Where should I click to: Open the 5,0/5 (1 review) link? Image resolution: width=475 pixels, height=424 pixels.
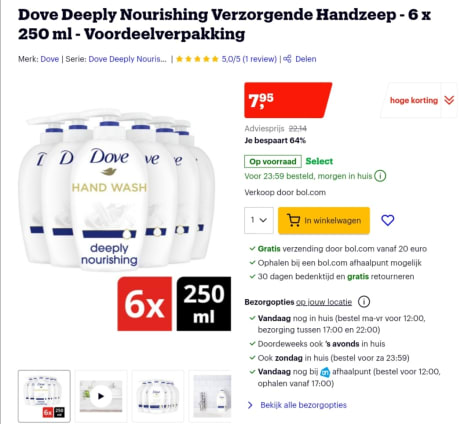click(249, 59)
